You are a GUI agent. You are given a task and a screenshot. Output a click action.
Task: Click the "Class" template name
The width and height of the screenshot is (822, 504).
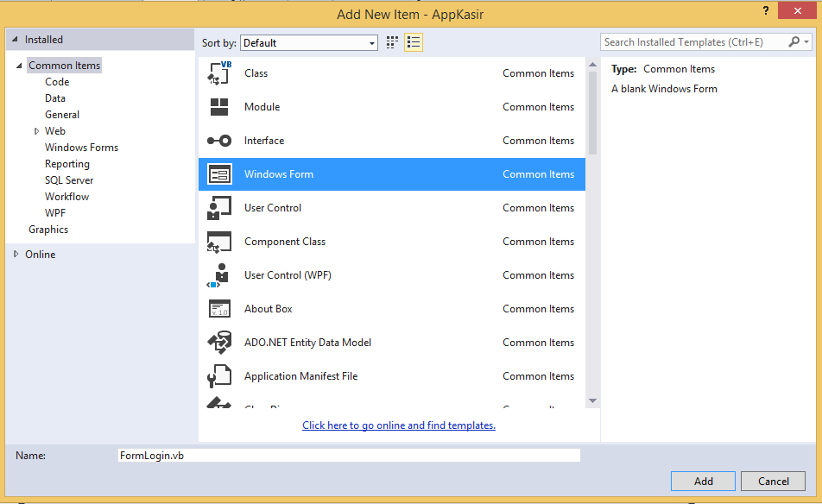click(x=256, y=73)
